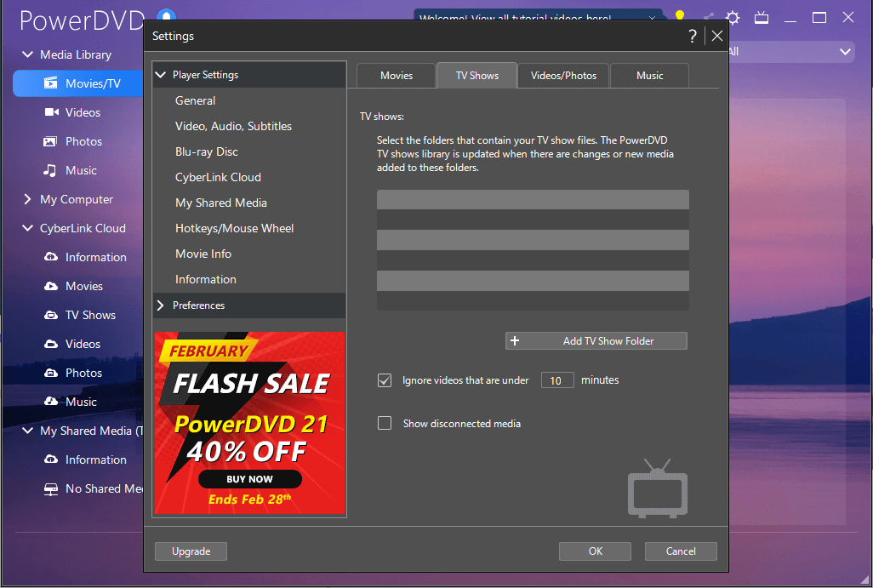Open Photos via its picture icon
Image resolution: width=873 pixels, height=588 pixels.
tap(50, 141)
